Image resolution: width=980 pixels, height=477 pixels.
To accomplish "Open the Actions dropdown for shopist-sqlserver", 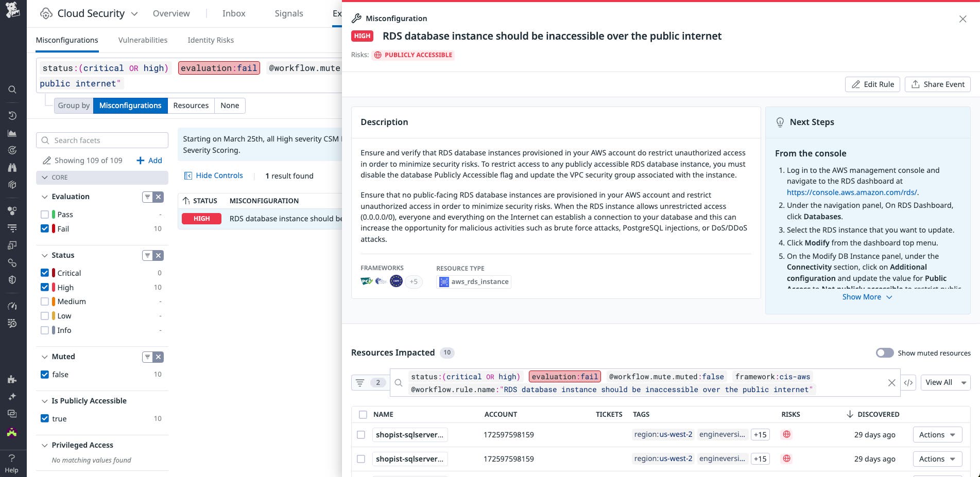I will point(937,434).
